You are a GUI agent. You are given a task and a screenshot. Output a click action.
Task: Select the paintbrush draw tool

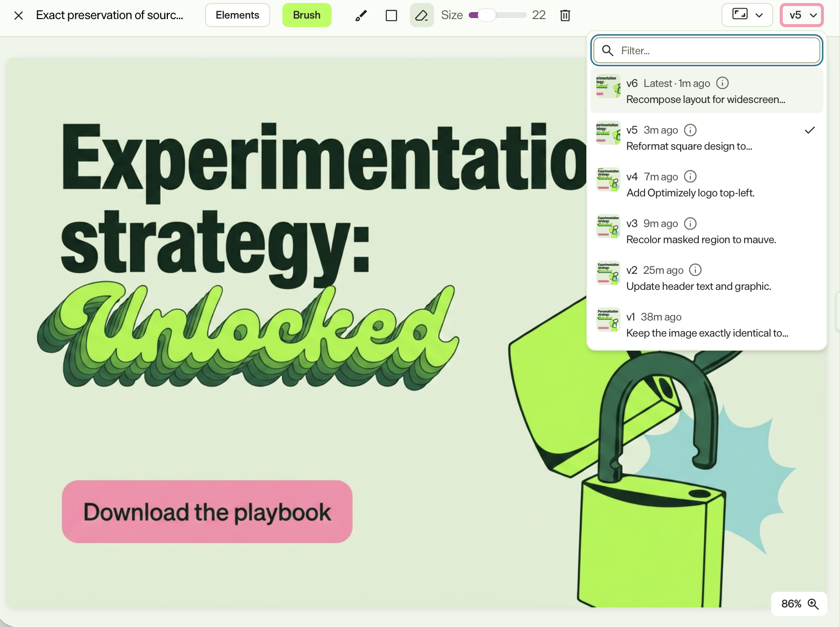point(361,16)
